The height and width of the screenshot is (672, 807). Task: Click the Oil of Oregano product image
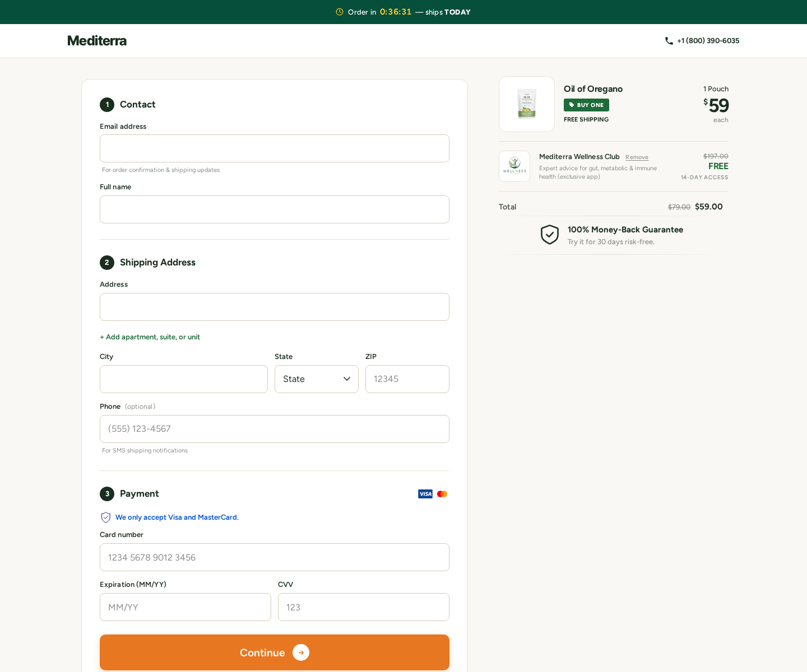[527, 104]
